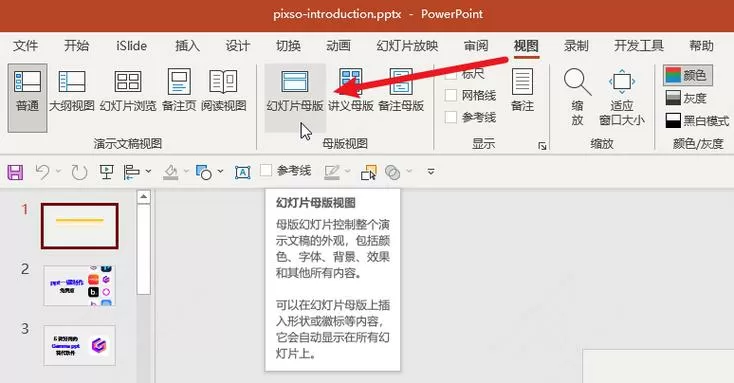Expand the shape outline dropdown arrow
Screen dimensions: 734x383
click(347, 171)
